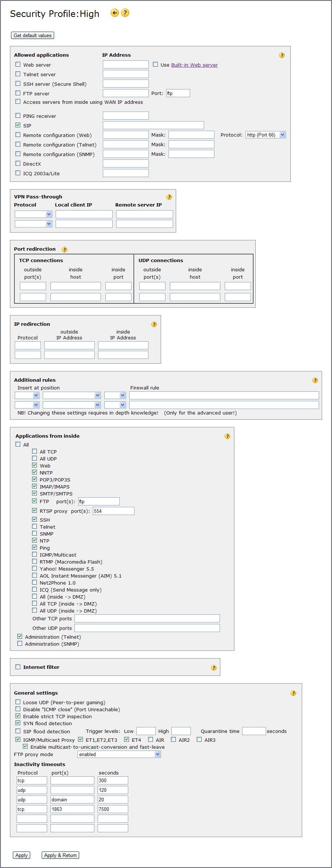Image resolution: width=332 pixels, height=868 pixels.
Task: Click the back arrow icon beside the title
Action: point(115,13)
